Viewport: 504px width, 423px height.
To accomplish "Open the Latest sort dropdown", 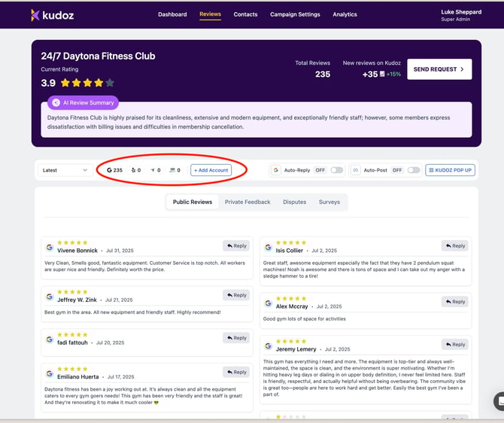I will pos(65,170).
